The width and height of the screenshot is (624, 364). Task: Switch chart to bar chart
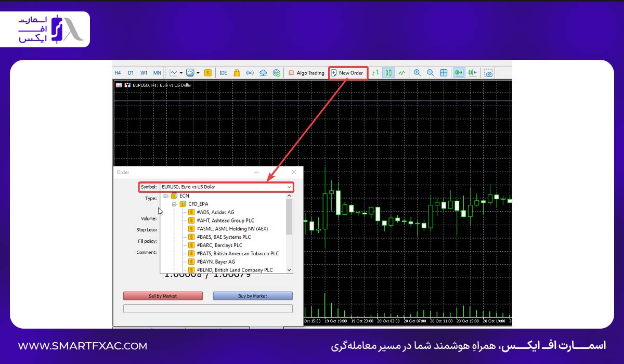click(375, 73)
